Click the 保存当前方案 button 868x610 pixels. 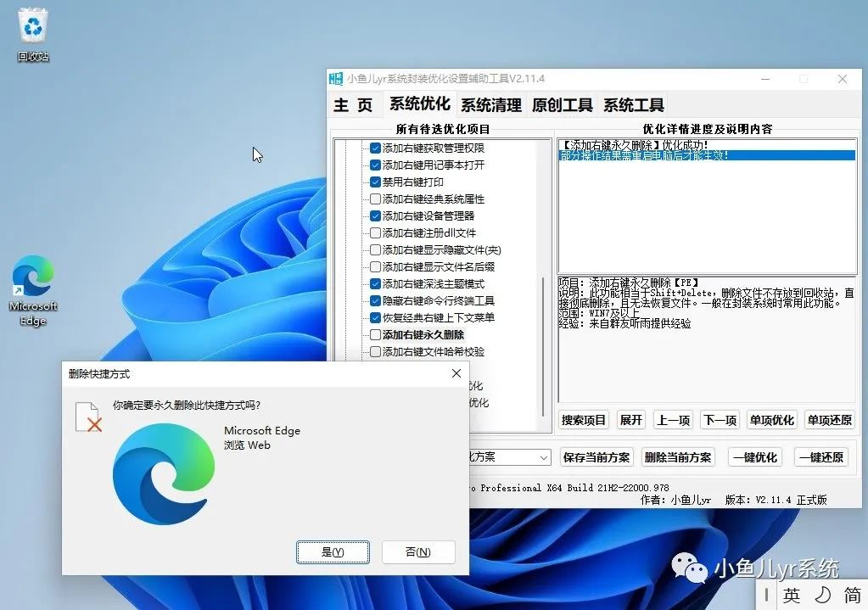596,457
